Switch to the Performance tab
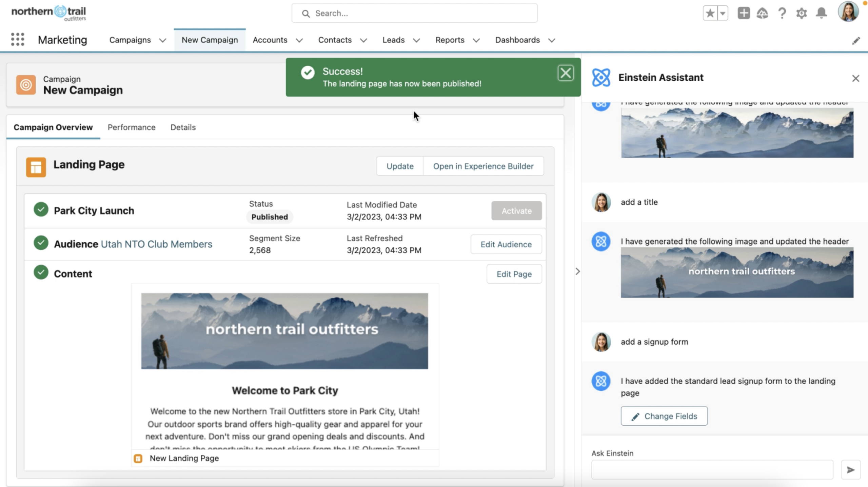The width and height of the screenshot is (868, 487). [x=132, y=127]
